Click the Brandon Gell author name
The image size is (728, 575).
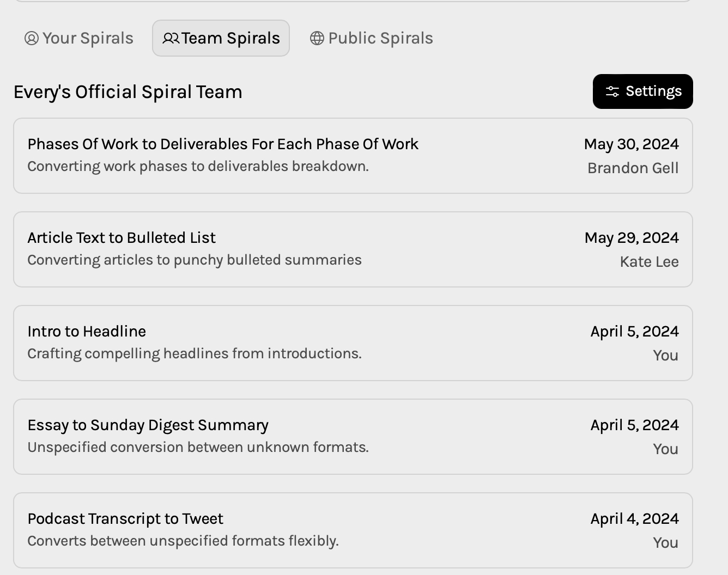click(x=633, y=168)
